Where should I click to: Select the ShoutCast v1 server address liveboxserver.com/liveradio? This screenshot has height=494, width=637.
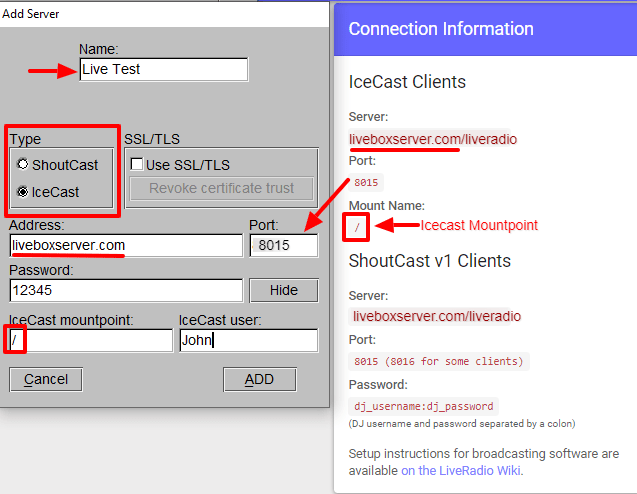click(437, 316)
